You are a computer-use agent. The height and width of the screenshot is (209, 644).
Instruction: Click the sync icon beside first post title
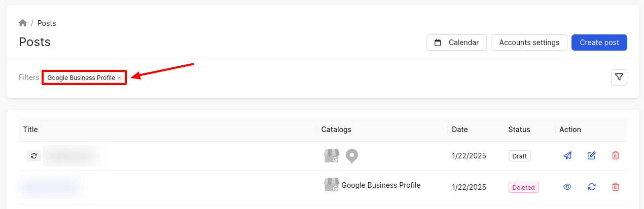[x=34, y=156]
